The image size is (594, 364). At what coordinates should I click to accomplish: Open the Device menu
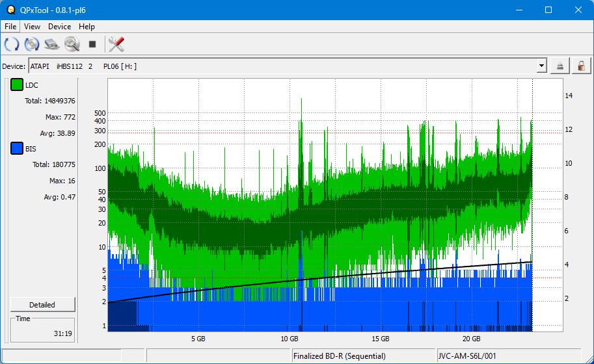(59, 27)
